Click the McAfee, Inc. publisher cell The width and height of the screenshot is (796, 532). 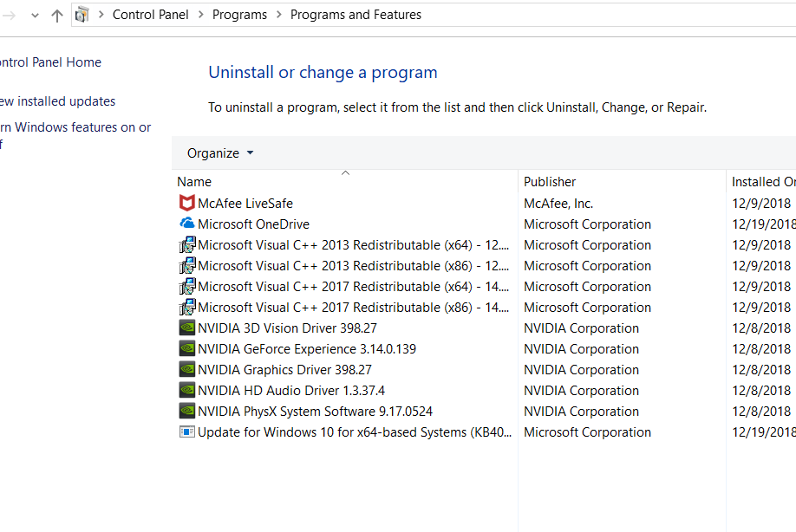[x=558, y=204]
